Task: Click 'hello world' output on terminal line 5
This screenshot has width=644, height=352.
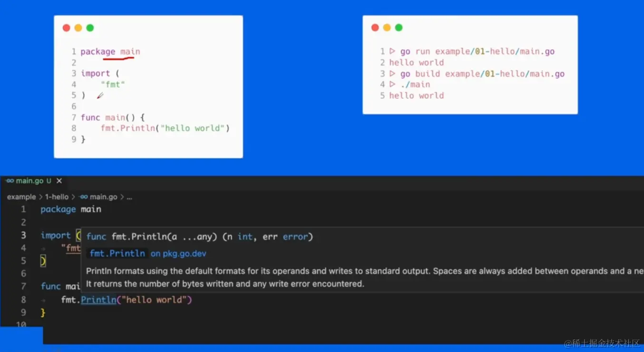Action: tap(417, 95)
